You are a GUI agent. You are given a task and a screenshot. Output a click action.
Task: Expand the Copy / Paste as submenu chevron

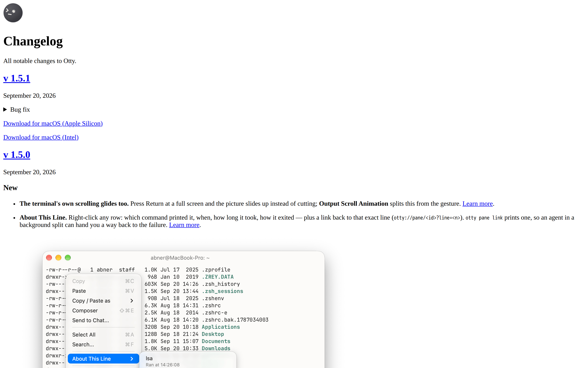[x=132, y=301]
